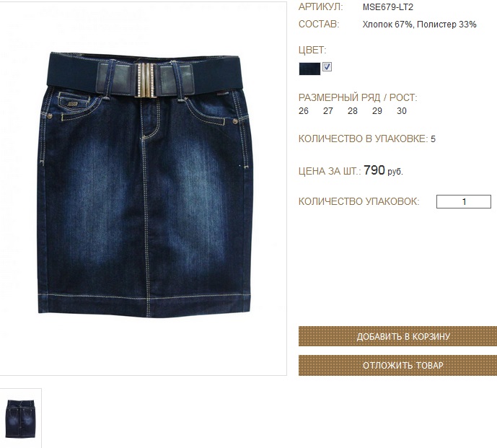The image size is (497, 448).
Task: Click the АРТИКУЛ label
Action: tap(320, 7)
